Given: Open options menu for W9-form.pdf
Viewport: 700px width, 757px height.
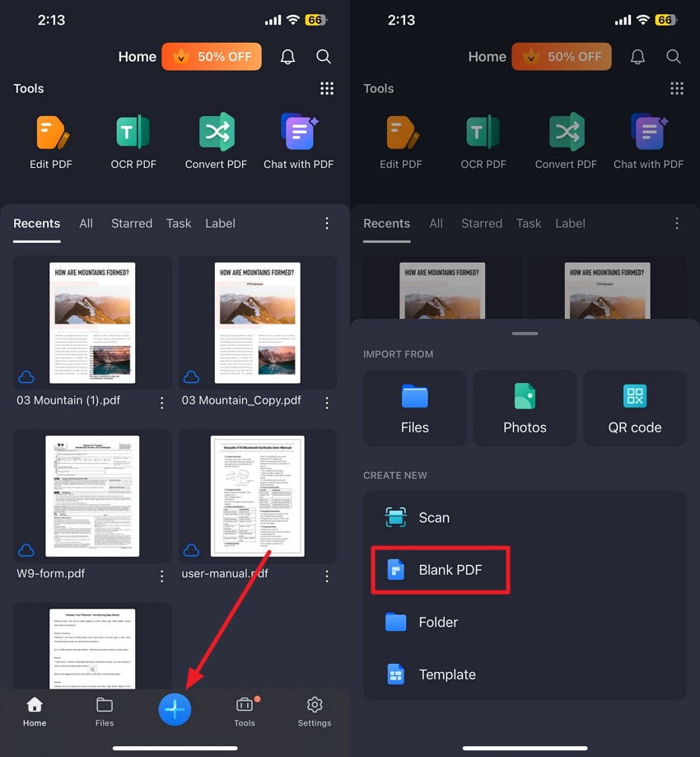Looking at the screenshot, I should (161, 574).
